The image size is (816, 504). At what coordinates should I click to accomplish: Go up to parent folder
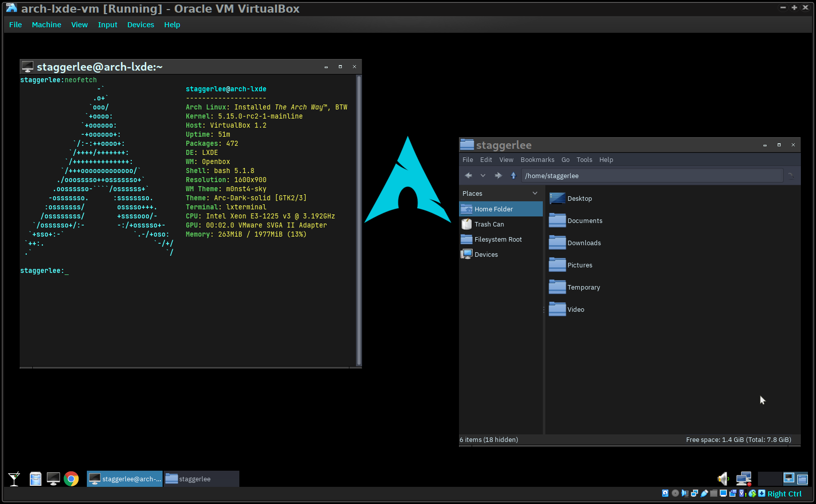click(x=514, y=176)
